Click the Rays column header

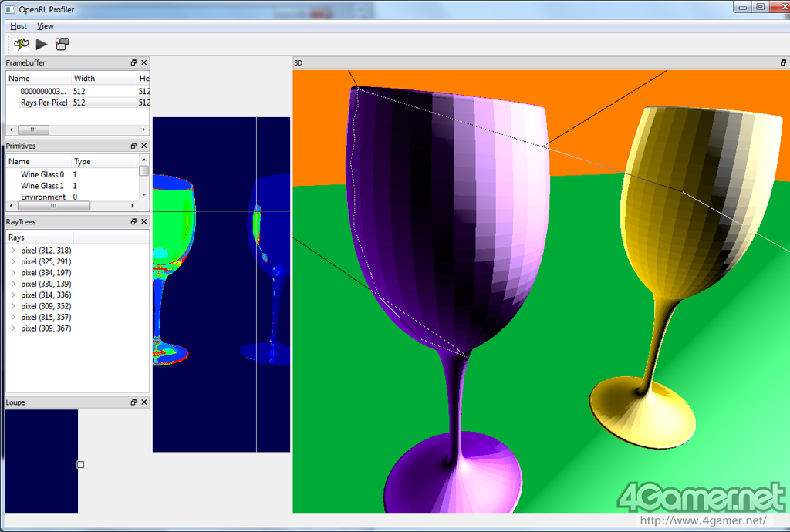(x=40, y=237)
